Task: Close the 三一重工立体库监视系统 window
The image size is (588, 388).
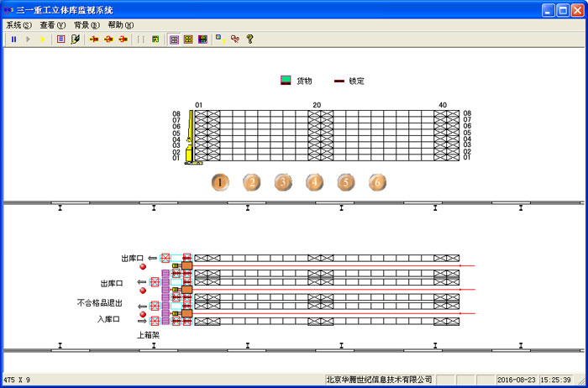Action: pos(578,10)
